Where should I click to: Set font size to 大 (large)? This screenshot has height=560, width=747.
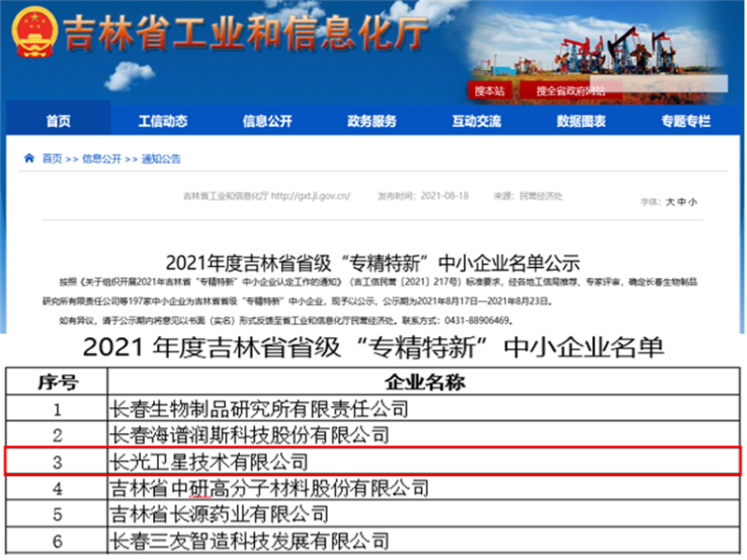pos(669,202)
